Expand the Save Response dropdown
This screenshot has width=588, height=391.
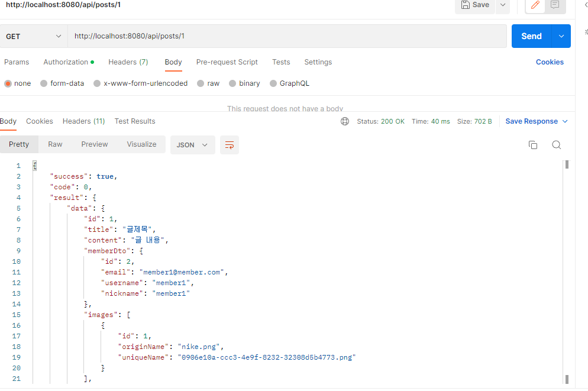[x=565, y=121]
